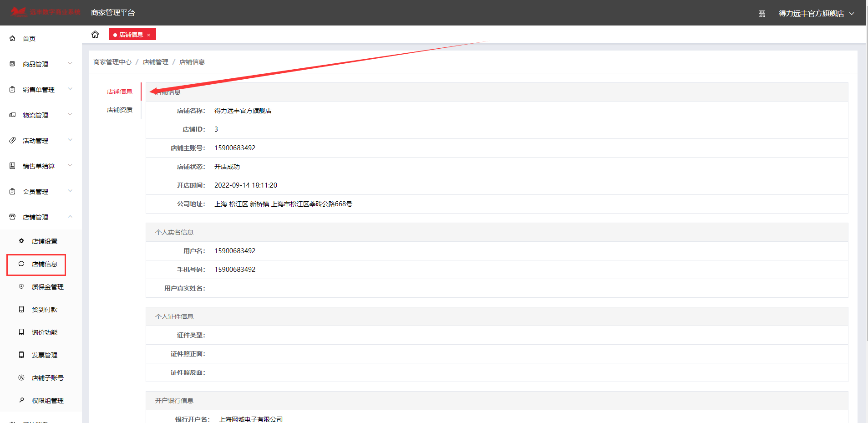Image resolution: width=868 pixels, height=423 pixels.
Task: Click the 店铺信息 breadcrumb item
Action: [192, 62]
